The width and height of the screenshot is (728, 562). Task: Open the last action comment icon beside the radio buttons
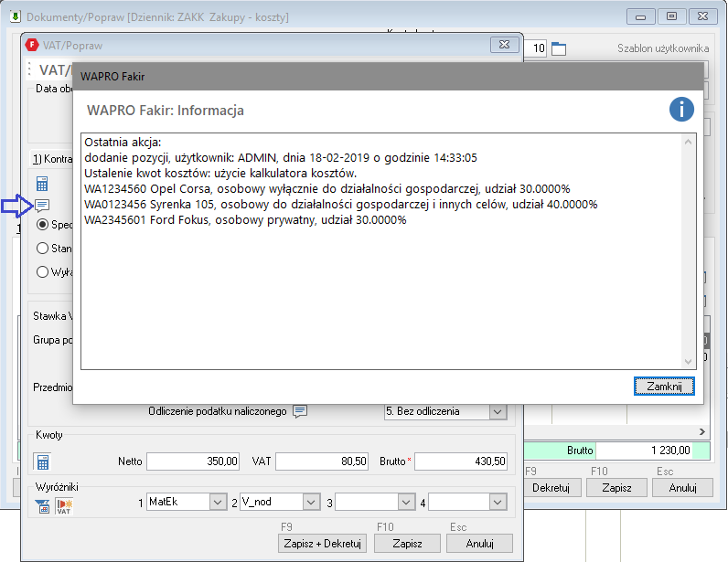coord(42,205)
